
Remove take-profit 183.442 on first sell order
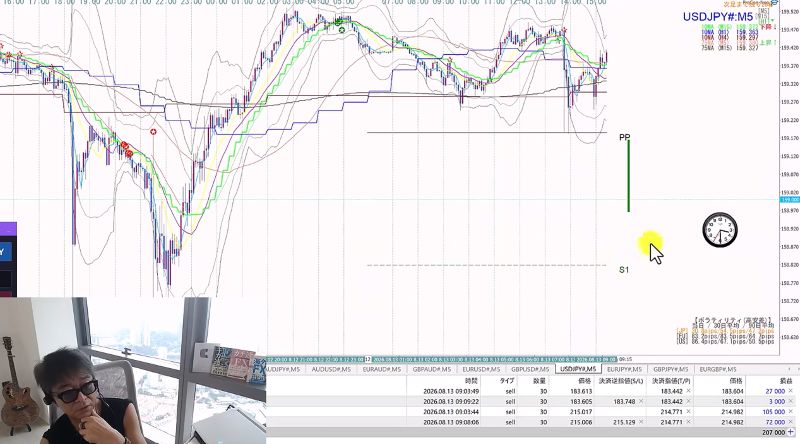tap(688, 391)
